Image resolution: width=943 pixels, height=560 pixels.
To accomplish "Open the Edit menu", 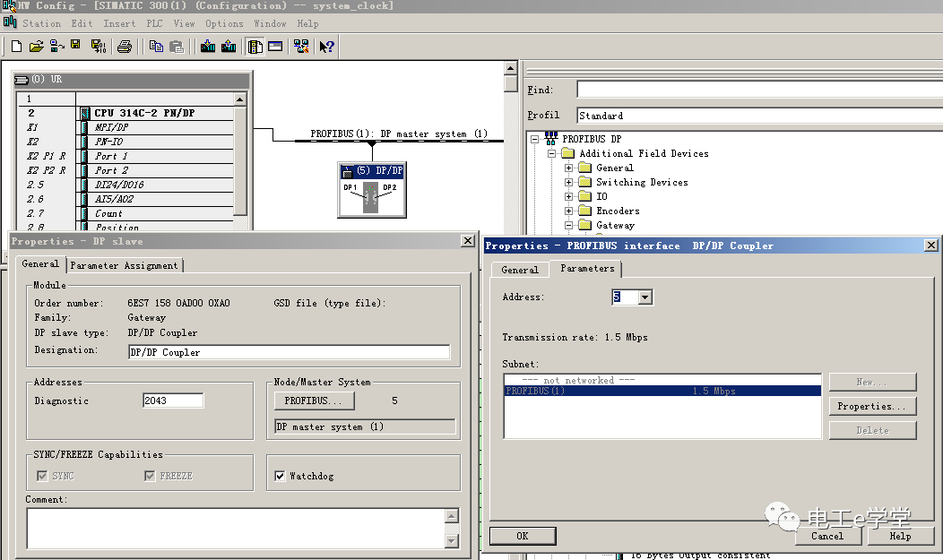I will (82, 23).
